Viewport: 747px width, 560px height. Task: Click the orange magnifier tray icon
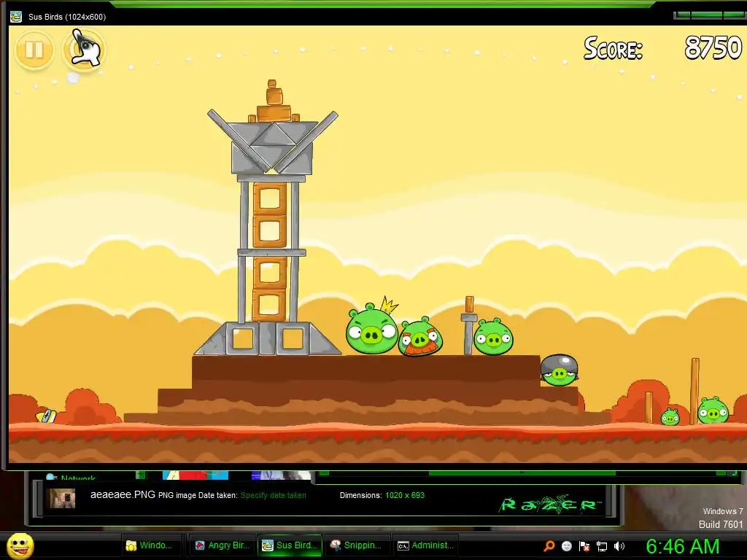click(549, 545)
